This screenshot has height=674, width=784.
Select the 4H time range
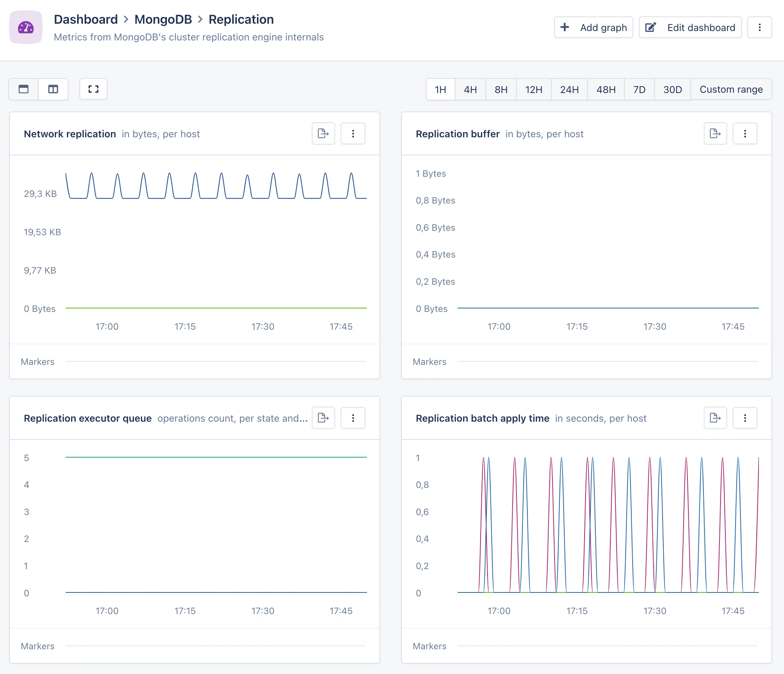[x=470, y=89]
